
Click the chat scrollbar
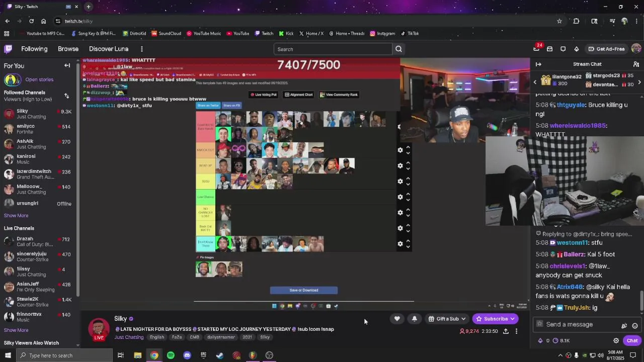coord(641,302)
